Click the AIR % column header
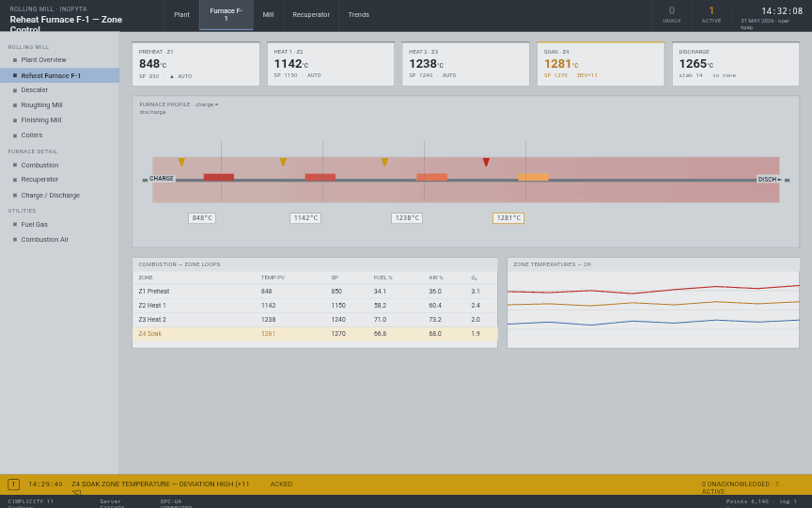812x508 pixels. click(436, 278)
